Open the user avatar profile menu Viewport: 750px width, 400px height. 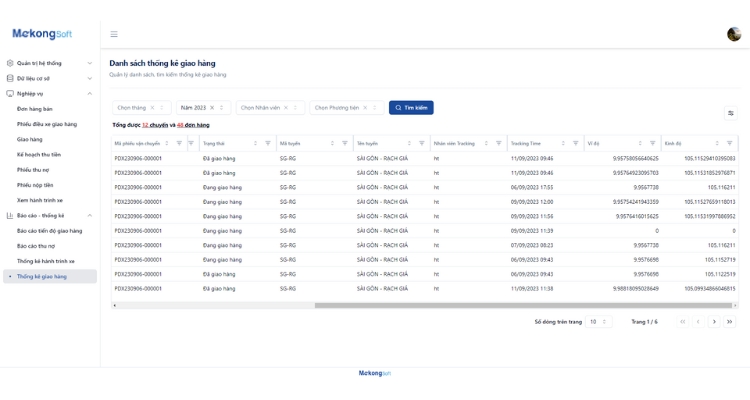point(734,34)
